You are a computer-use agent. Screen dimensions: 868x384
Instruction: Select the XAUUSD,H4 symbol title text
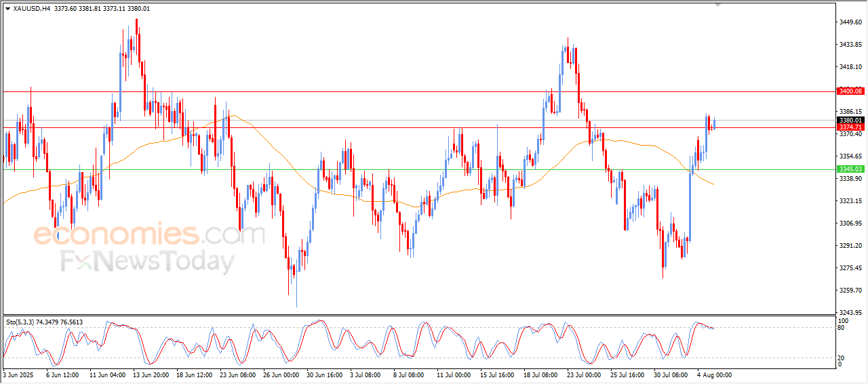(x=31, y=9)
